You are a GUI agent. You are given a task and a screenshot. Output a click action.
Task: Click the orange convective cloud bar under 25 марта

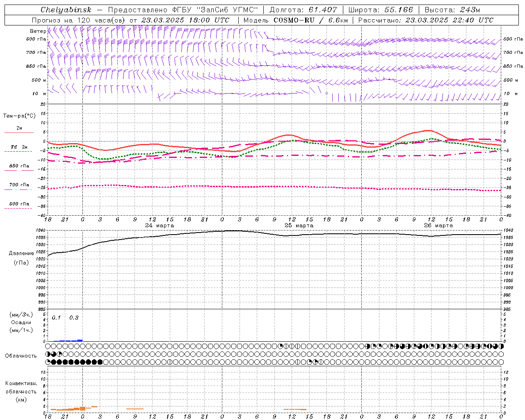click(x=295, y=409)
